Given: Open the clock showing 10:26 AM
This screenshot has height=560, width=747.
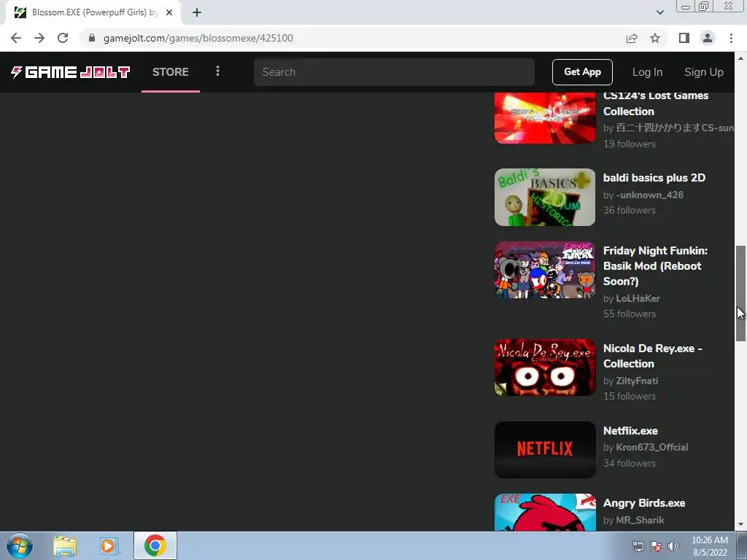Looking at the screenshot, I should [x=709, y=545].
